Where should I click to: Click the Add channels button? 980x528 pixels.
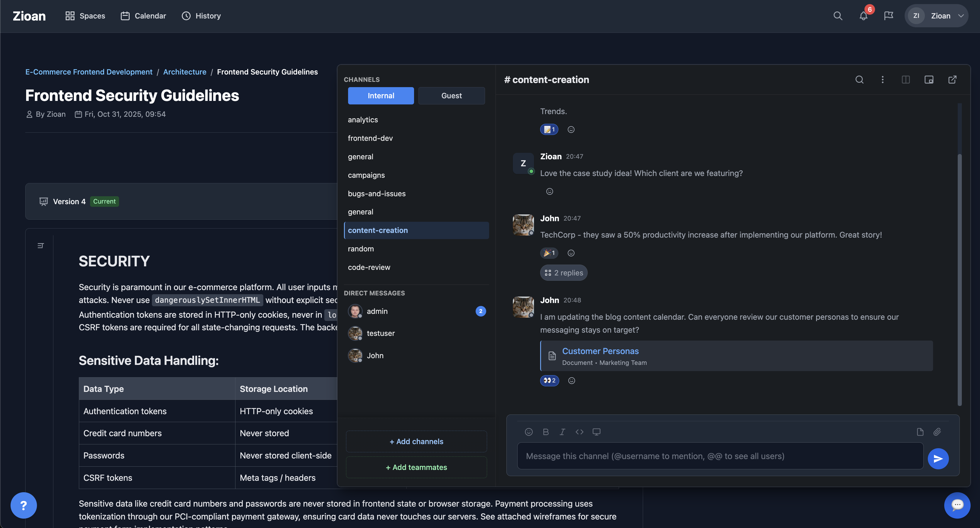point(416,441)
